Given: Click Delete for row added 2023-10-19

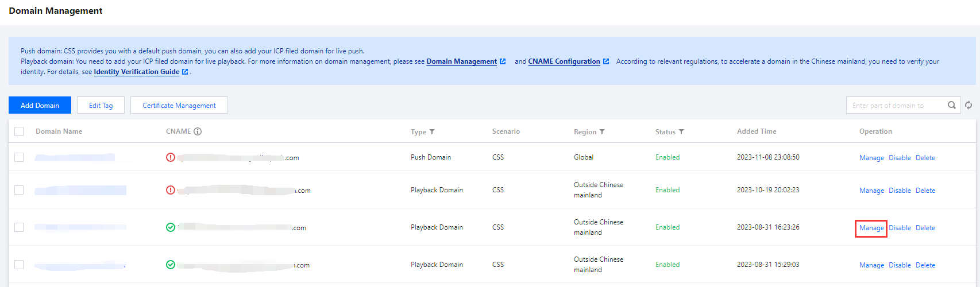Looking at the screenshot, I should (x=925, y=191).
